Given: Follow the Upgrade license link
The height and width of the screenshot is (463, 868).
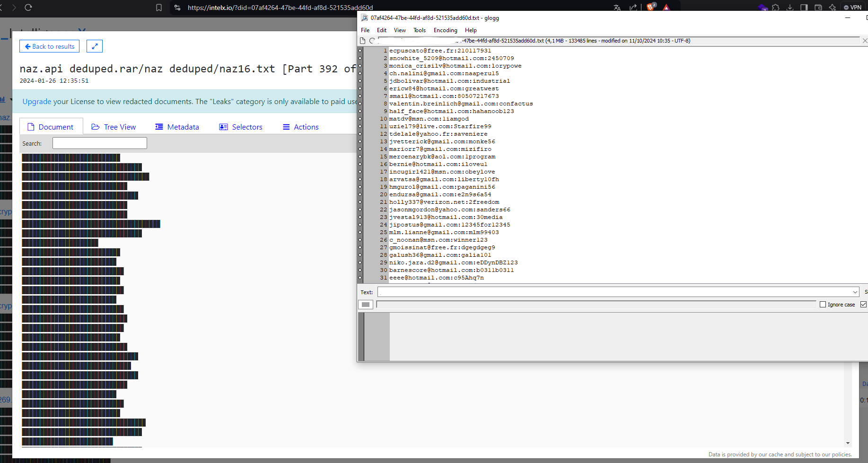Looking at the screenshot, I should [x=37, y=101].
